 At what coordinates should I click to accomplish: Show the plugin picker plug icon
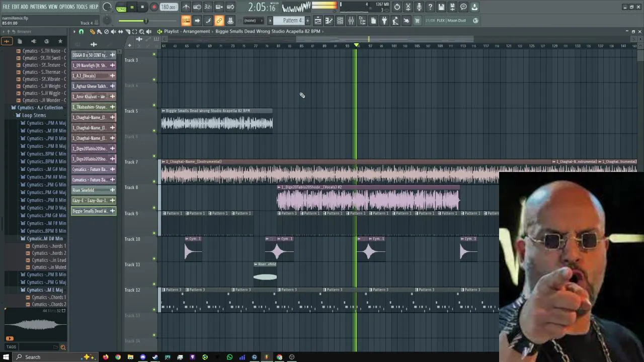click(384, 21)
